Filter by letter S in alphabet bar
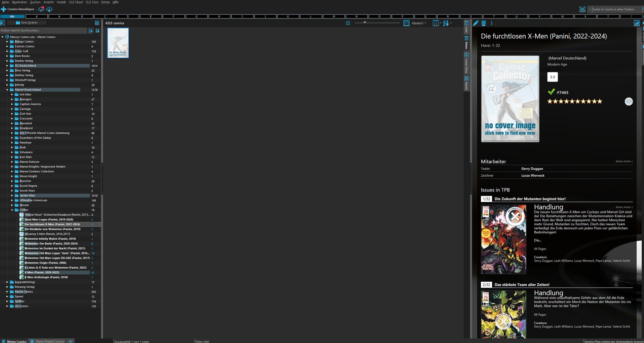Screen dimensions: 644x343 coord(471,16)
